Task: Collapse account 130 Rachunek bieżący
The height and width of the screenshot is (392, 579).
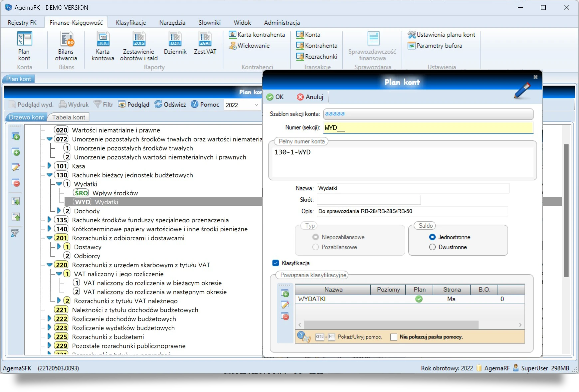Action: (49, 175)
